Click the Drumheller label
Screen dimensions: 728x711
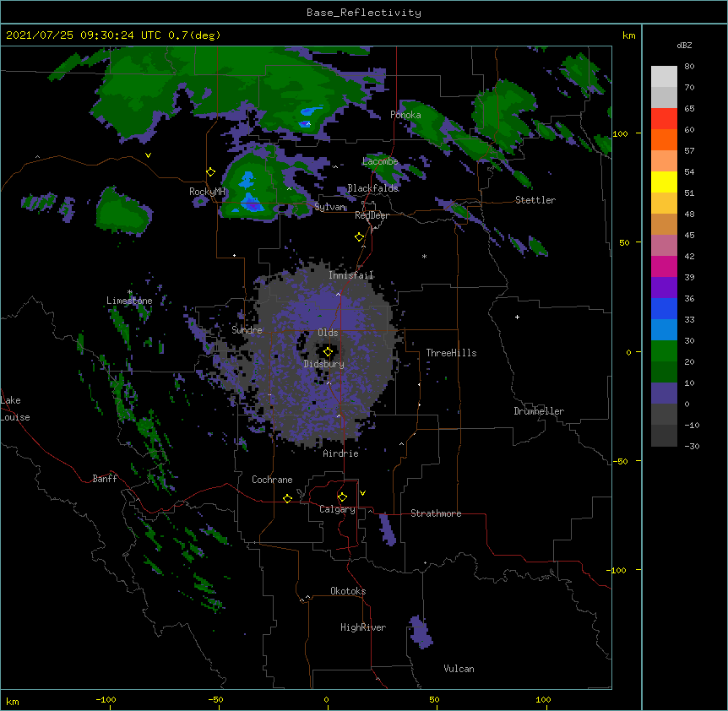click(x=539, y=411)
